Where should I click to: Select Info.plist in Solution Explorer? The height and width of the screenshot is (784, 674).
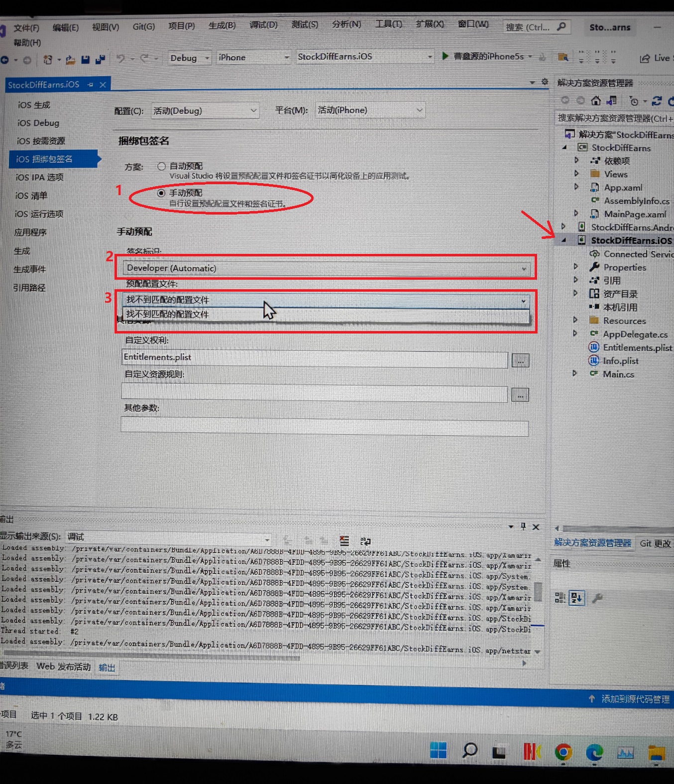click(x=620, y=361)
